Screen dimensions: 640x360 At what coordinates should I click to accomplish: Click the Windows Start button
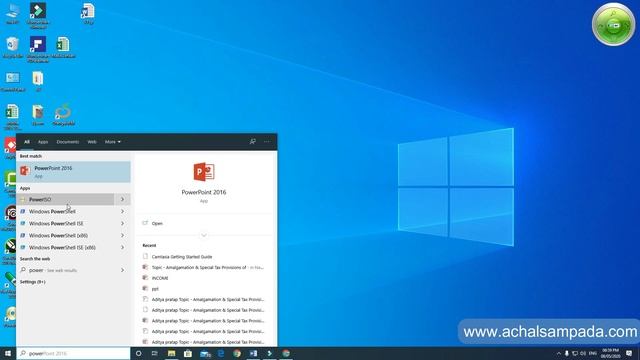click(8, 353)
